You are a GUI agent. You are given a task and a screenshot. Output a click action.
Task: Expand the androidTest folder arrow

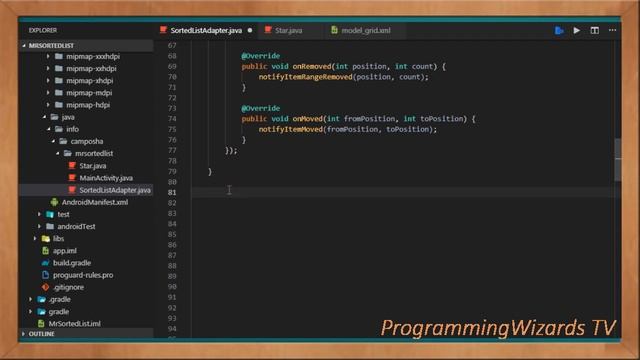click(x=39, y=226)
